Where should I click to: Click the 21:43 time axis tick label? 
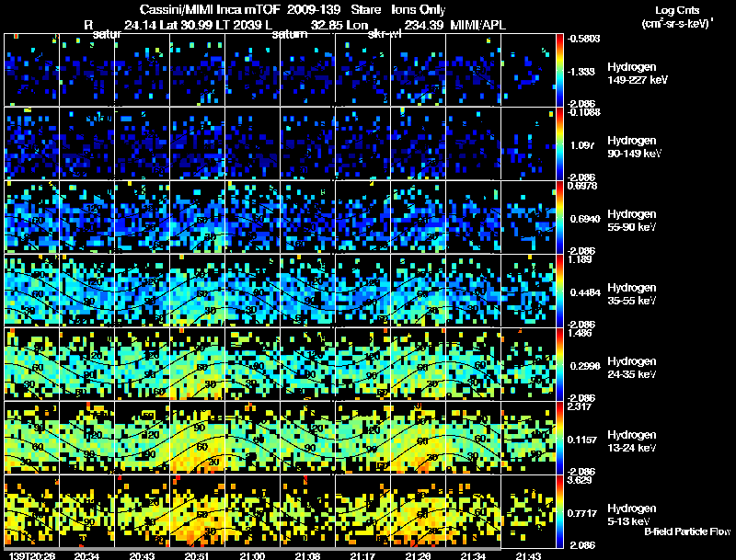(x=528, y=555)
